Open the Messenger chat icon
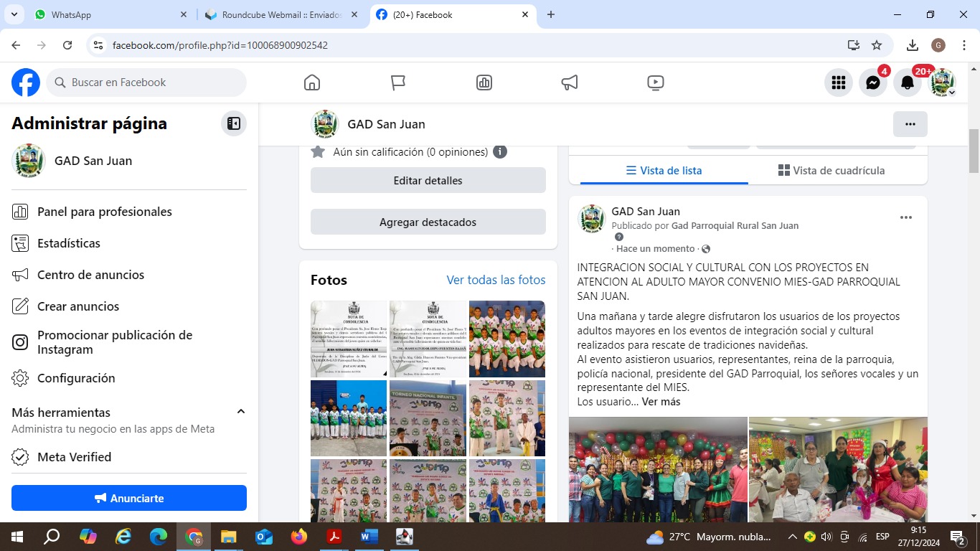Screen dimensions: 980x551 (x=872, y=83)
